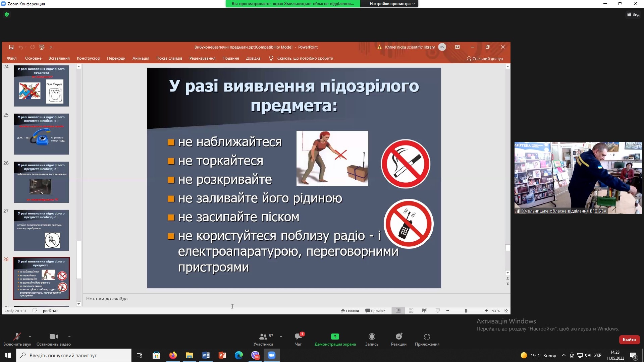644x362 pixels.
Task: Adjust the PowerPoint zoom slider
Action: [466, 311]
